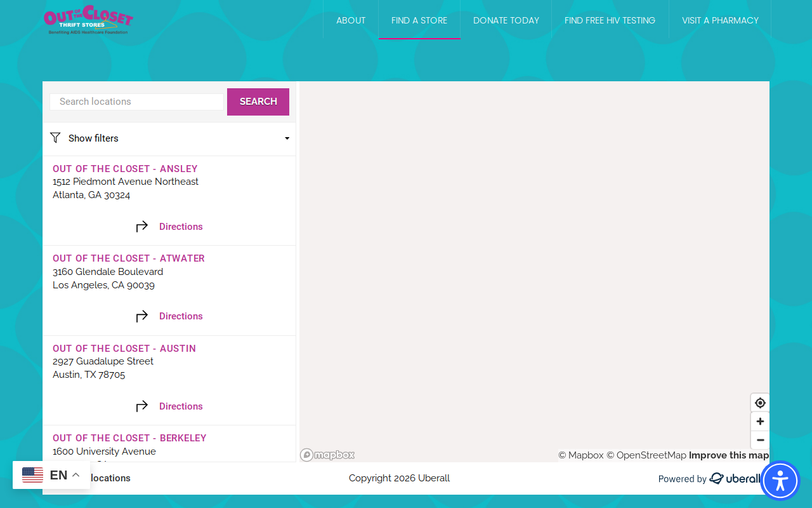Click the SEARCH button
Viewport: 812px width, 508px height.
coord(258,102)
